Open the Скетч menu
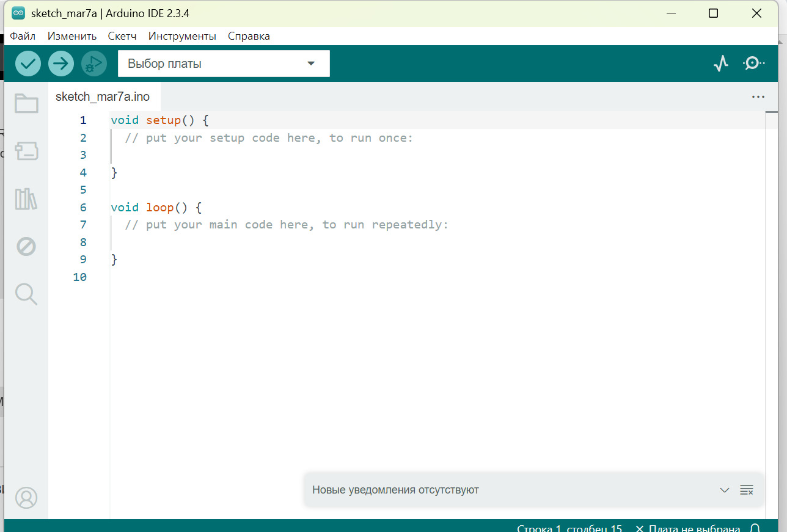 pyautogui.click(x=122, y=36)
